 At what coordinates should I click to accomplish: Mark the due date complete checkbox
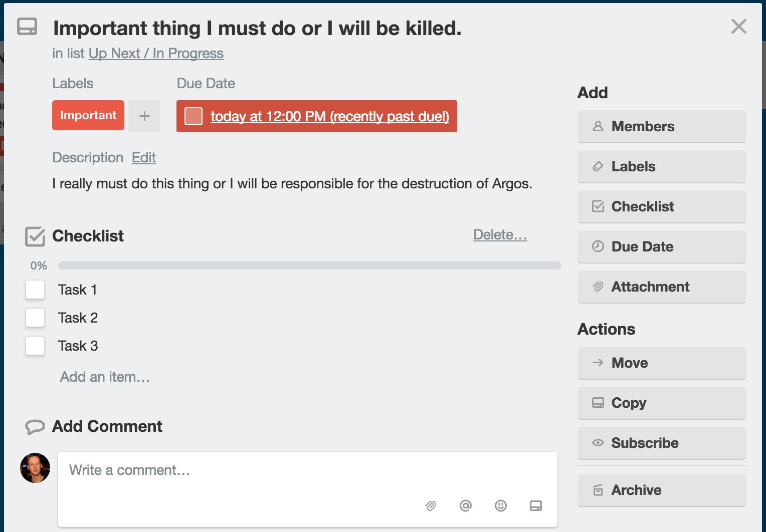[x=194, y=116]
